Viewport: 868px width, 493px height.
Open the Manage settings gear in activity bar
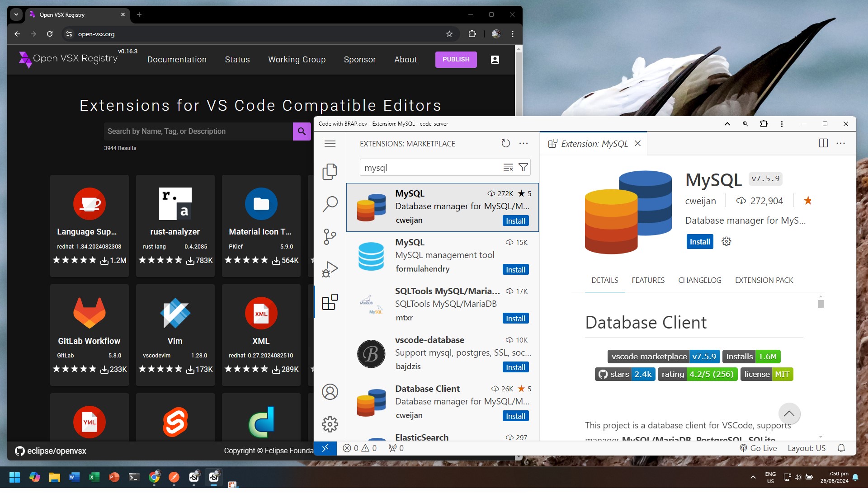coord(330,424)
